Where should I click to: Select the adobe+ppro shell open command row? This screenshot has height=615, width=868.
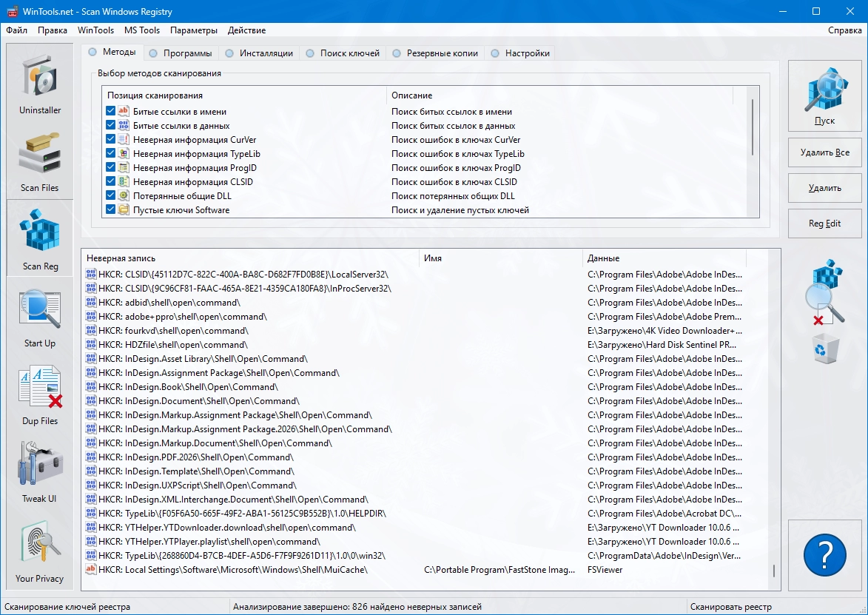[x=414, y=317]
